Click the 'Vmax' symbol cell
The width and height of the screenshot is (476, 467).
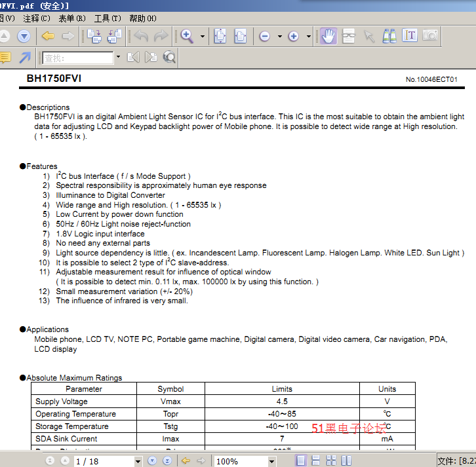tap(170, 402)
